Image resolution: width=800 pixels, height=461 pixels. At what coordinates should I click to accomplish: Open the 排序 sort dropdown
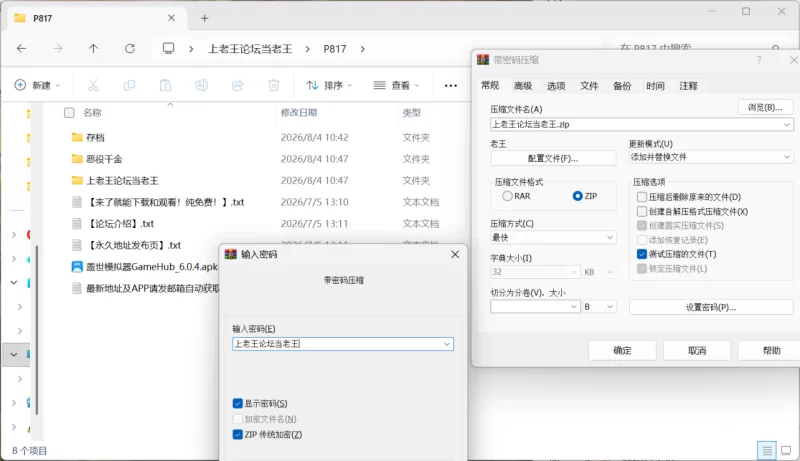pyautogui.click(x=329, y=85)
